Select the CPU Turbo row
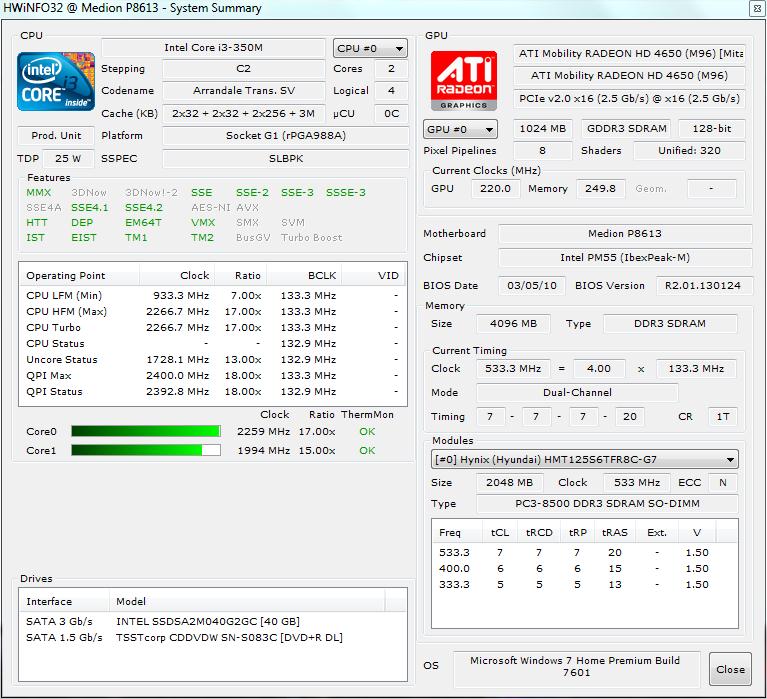767x699 pixels. click(213, 328)
